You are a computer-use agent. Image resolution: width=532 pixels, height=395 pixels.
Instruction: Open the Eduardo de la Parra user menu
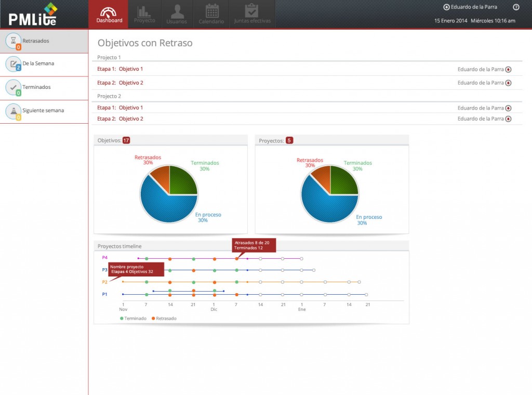pos(470,7)
